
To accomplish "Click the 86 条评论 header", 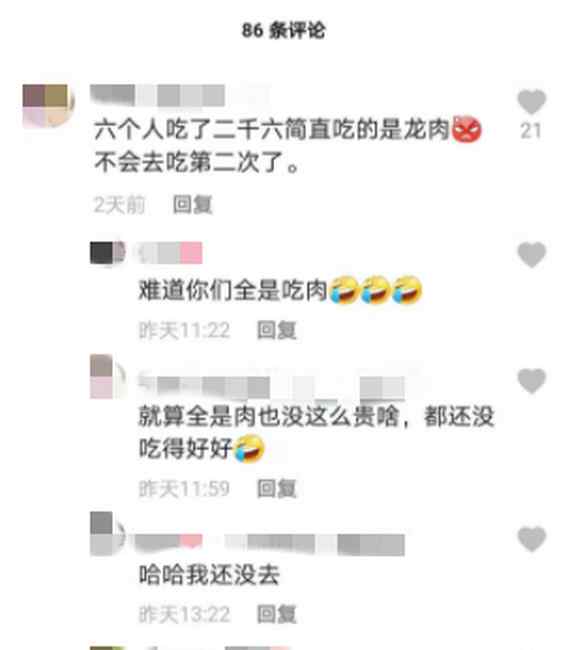I will pos(284,30).
